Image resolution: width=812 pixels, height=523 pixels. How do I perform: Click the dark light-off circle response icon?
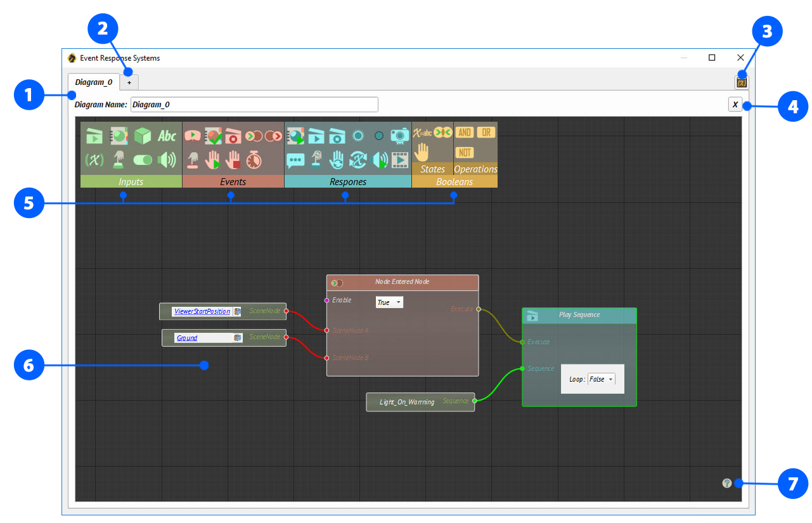point(379,136)
